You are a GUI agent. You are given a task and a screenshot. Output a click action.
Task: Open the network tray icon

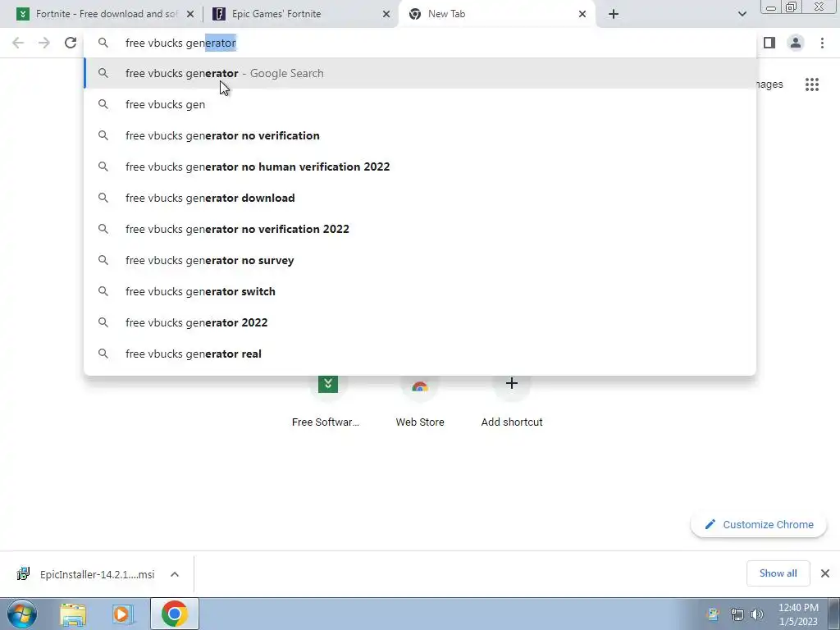pyautogui.click(x=737, y=614)
